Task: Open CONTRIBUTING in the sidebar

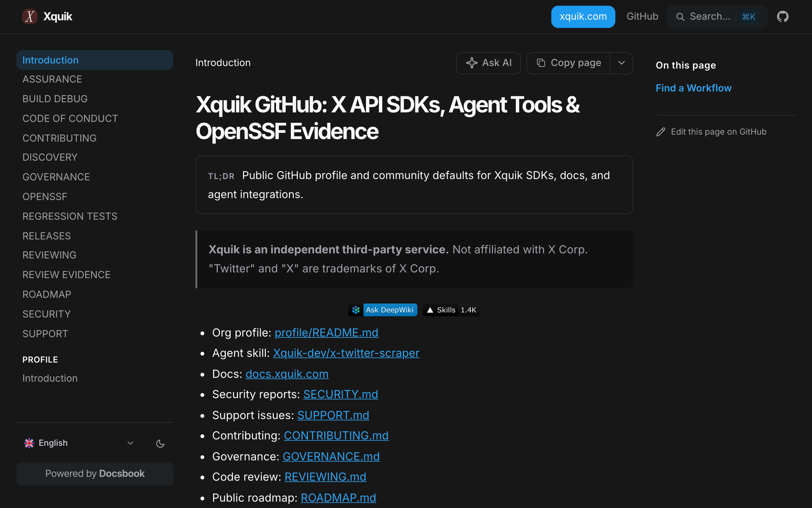Action: pos(59,138)
